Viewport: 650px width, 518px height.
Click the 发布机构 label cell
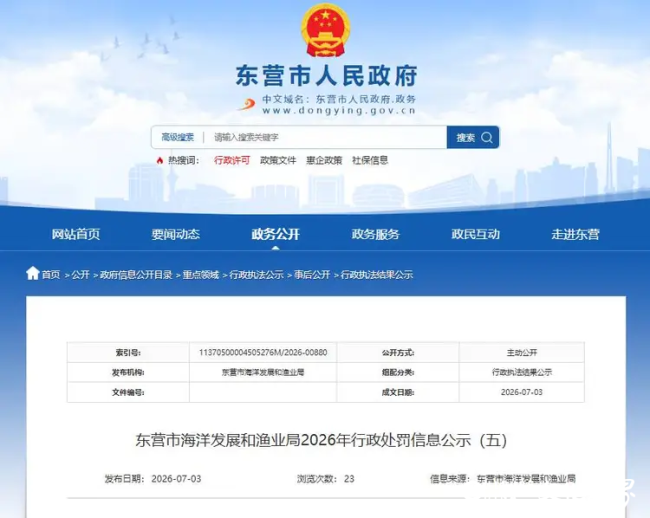128,372
